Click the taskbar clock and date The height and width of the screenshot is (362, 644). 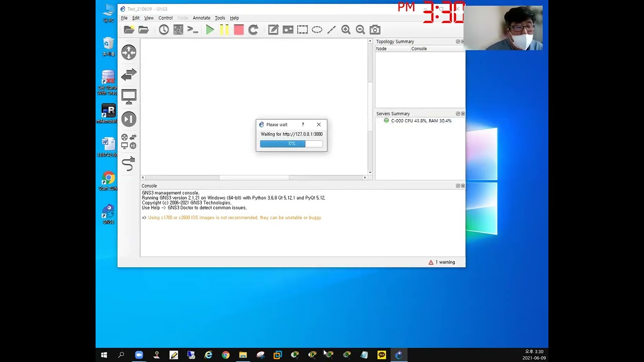[x=534, y=355]
